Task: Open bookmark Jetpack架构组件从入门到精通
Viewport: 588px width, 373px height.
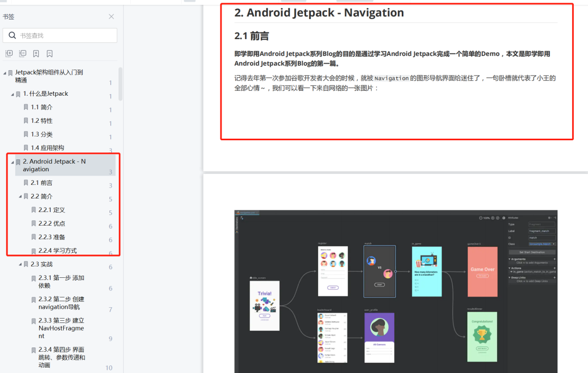Action: [49, 76]
